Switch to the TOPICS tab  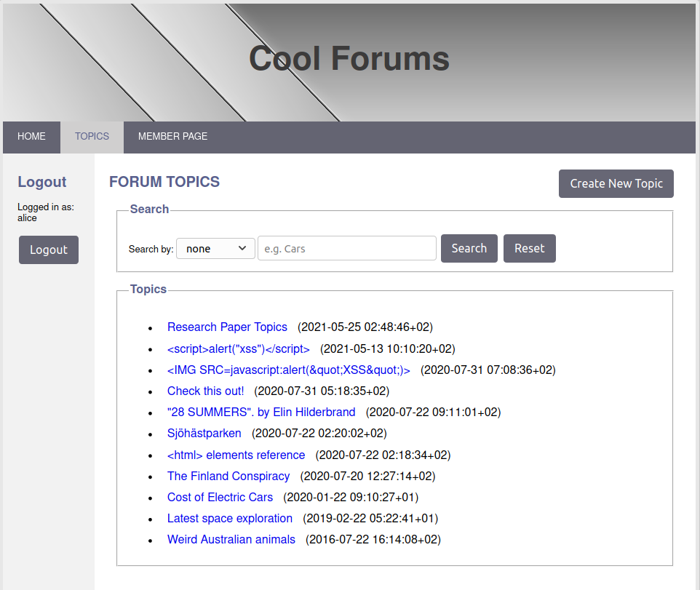click(x=92, y=137)
